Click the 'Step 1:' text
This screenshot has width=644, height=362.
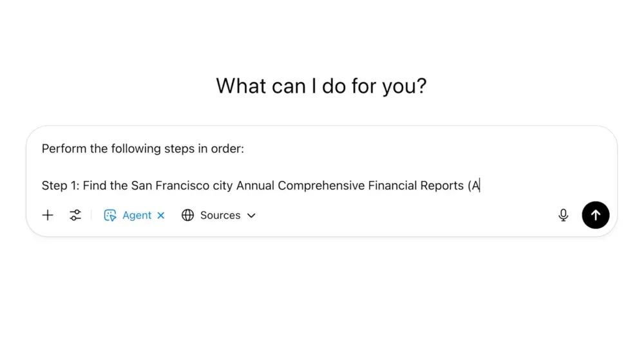[61, 186]
